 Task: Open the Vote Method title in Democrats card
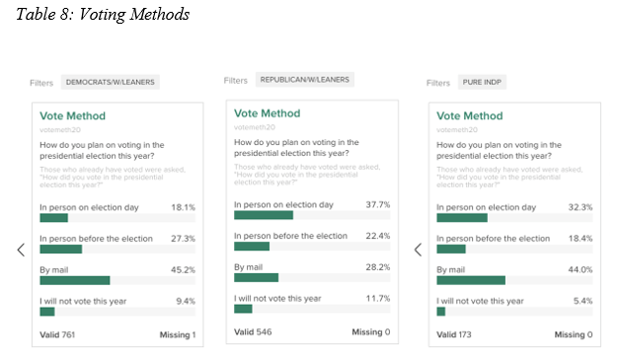click(73, 116)
